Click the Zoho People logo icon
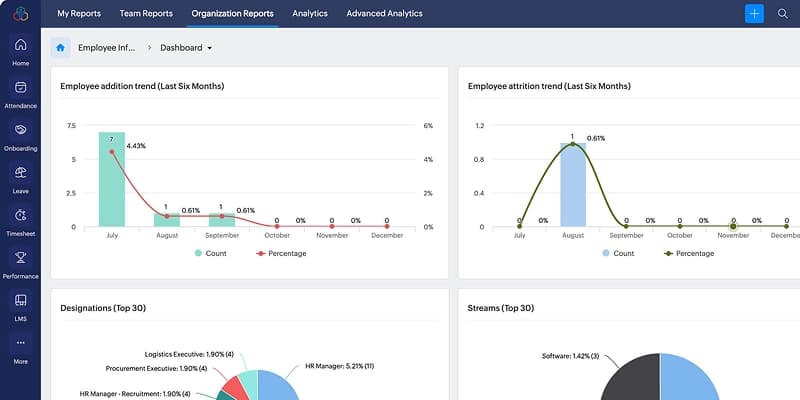800x400 pixels. [20, 14]
